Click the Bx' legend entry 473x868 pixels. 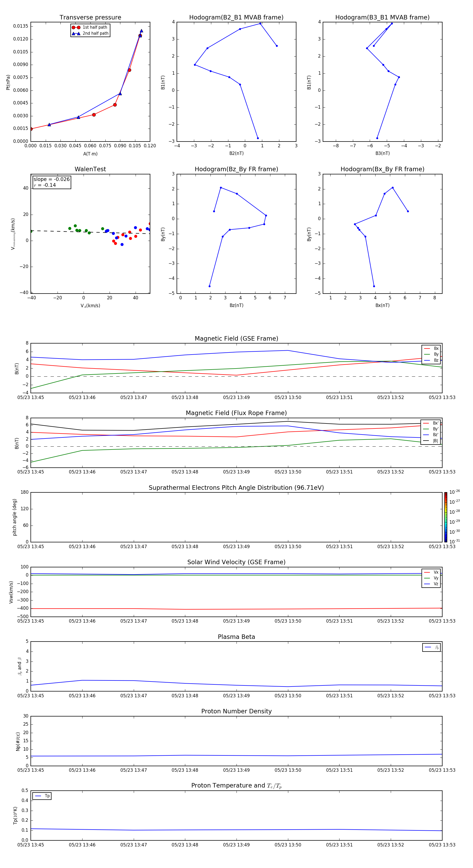pyautogui.click(x=431, y=423)
